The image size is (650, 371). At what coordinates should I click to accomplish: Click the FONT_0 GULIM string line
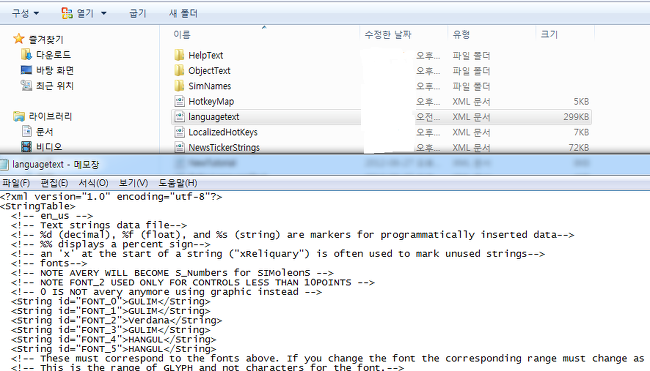point(111,301)
